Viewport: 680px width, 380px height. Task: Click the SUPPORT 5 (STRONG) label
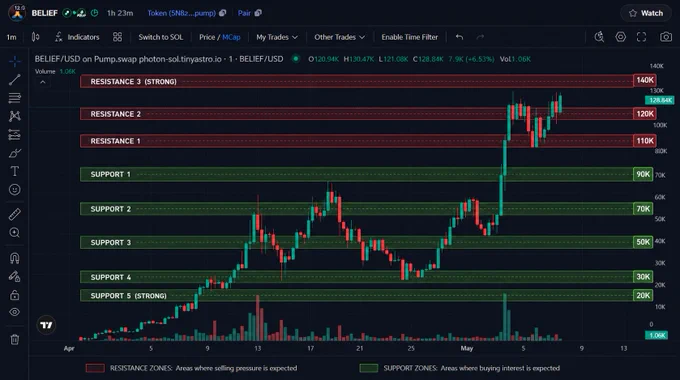click(x=128, y=296)
